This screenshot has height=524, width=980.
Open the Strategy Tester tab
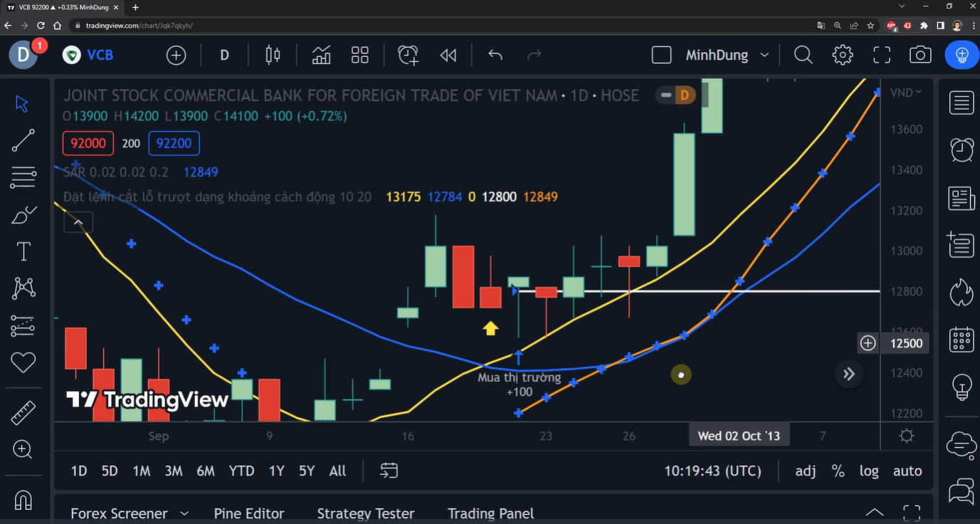coord(365,513)
